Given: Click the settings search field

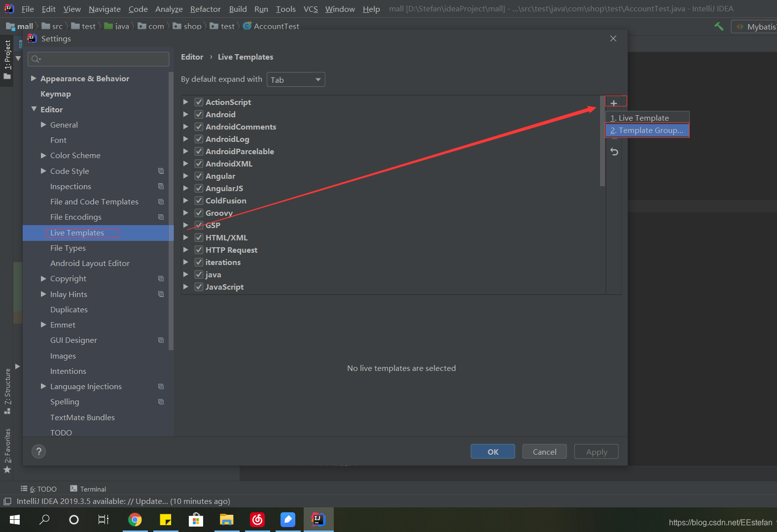Looking at the screenshot, I should click(99, 59).
